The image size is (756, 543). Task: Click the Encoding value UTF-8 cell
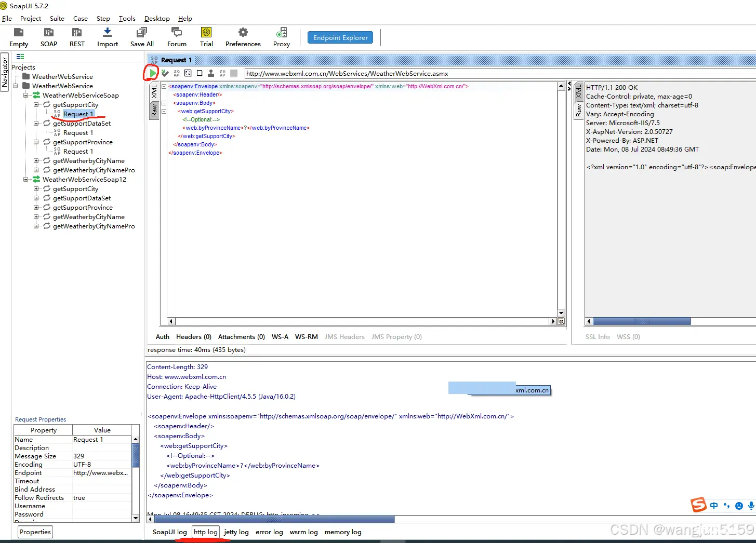pyautogui.click(x=102, y=464)
